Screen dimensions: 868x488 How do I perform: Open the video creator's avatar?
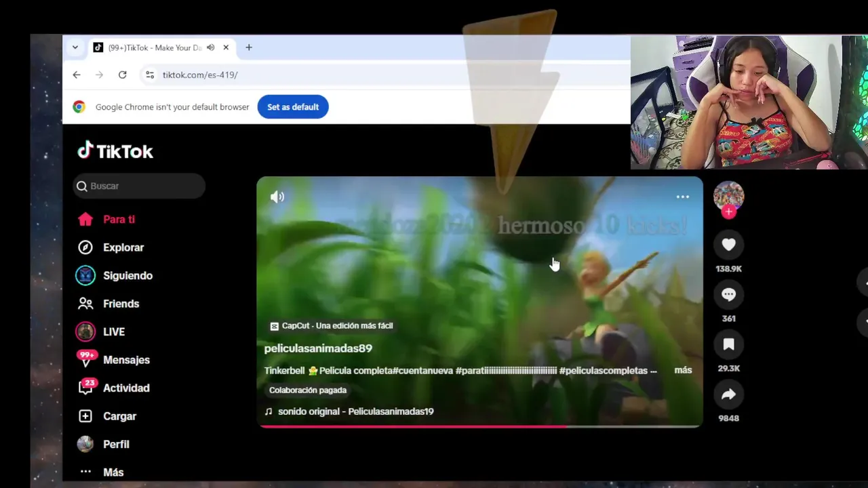coord(729,196)
